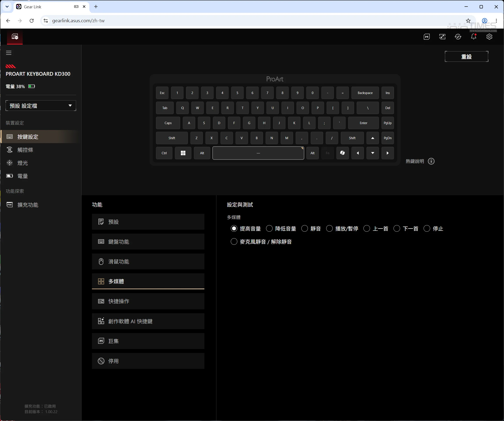504x421 pixels.
Task: Select the 播放/暫停 radio option
Action: click(329, 229)
